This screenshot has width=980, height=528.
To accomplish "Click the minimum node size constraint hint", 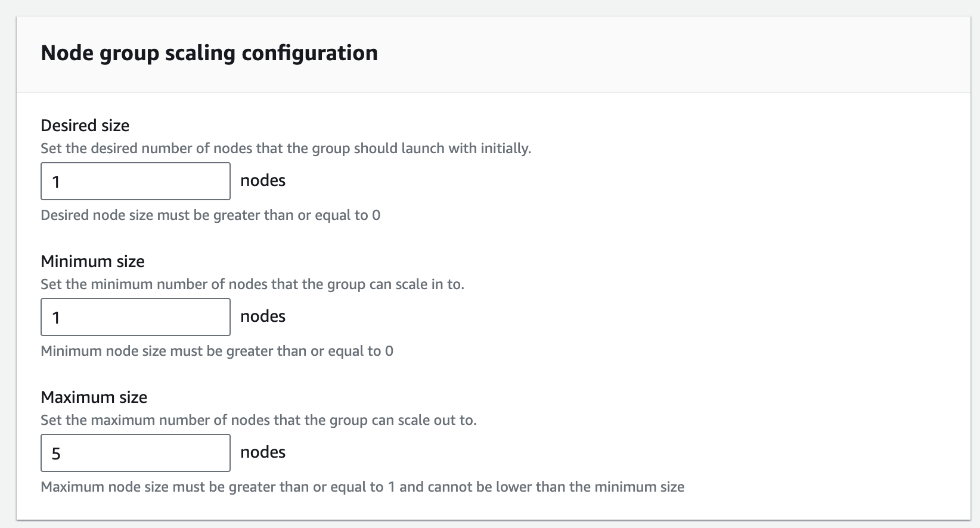I will (216, 351).
